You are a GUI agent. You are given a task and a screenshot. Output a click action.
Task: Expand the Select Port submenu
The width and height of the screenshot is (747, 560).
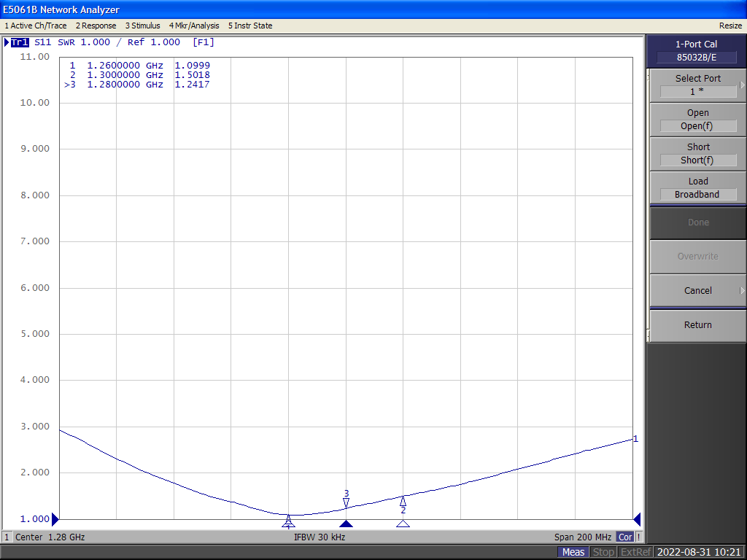(742, 85)
